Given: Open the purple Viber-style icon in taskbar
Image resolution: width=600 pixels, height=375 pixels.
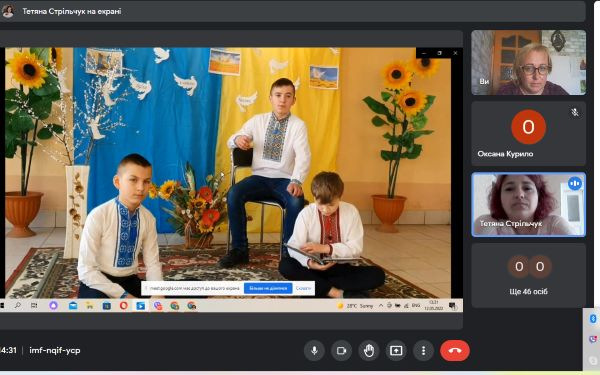Looking at the screenshot, I should point(53,305).
